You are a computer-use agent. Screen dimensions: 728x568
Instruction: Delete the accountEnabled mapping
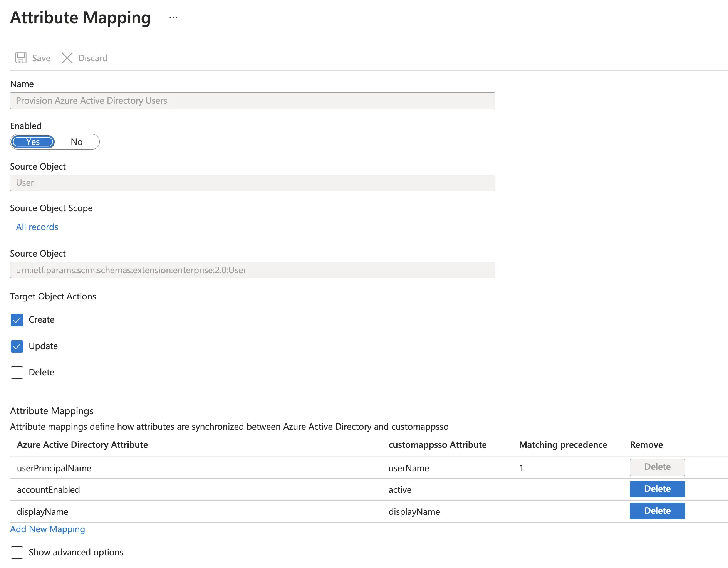click(x=657, y=489)
